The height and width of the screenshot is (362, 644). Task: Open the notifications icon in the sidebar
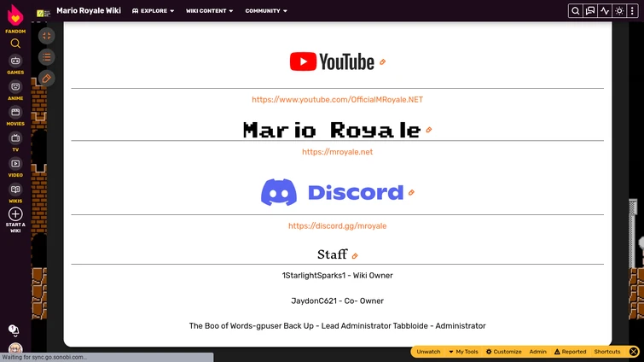(x=13, y=330)
